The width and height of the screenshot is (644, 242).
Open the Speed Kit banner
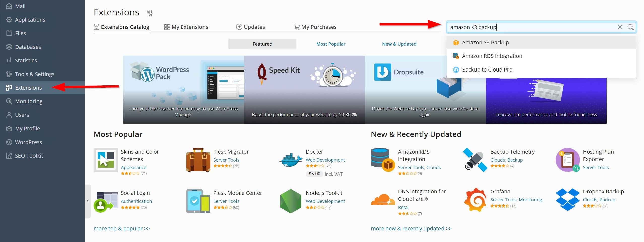(304, 90)
